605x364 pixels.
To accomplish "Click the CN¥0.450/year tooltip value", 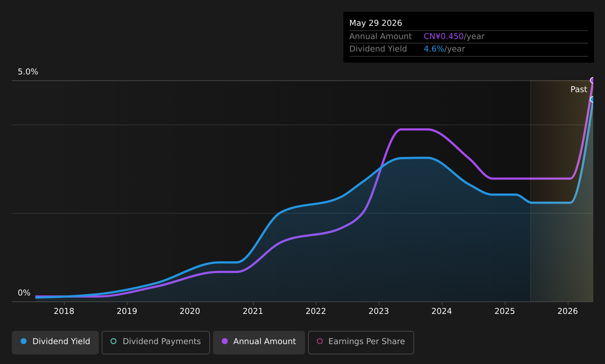I will coord(454,36).
